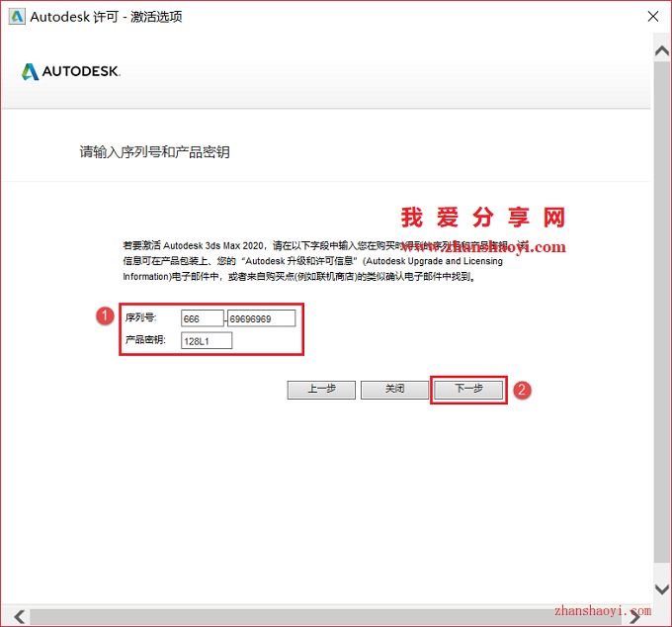Close the Autodesk license window
672x627 pixels.
coord(653,16)
